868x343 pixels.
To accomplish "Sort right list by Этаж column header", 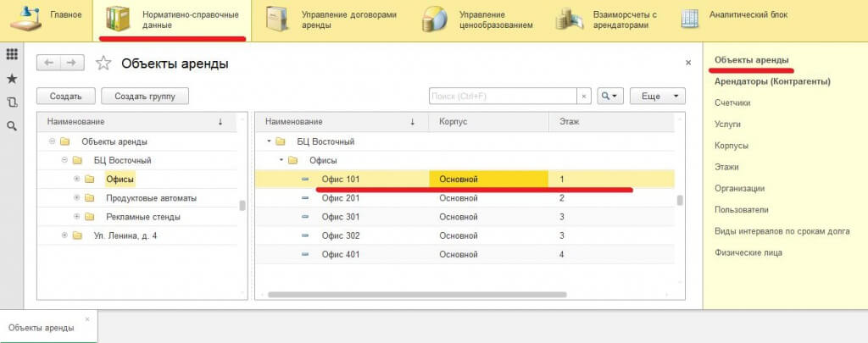I will [612, 122].
